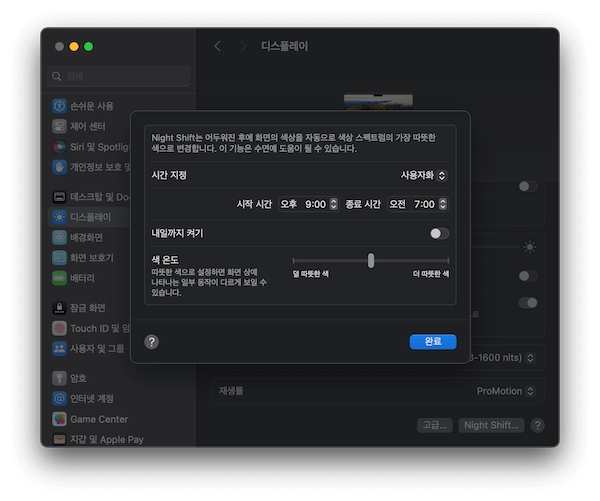The width and height of the screenshot is (600, 501).
Task: Open the 배경화면 wallpaper icon
Action: point(59,237)
